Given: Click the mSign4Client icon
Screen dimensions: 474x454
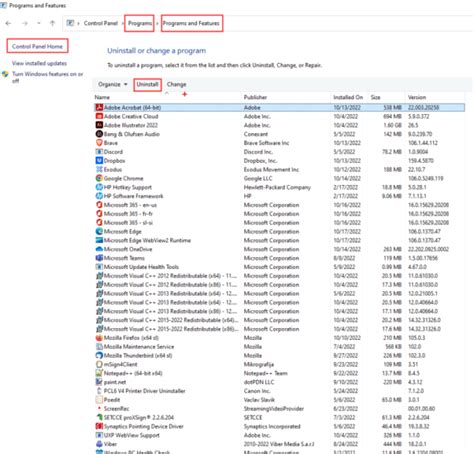Looking at the screenshot, I should [99, 364].
